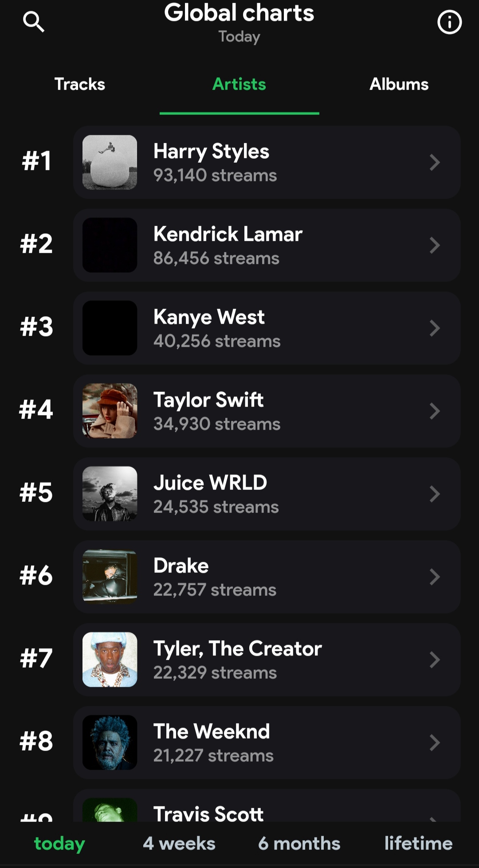Open the search magnifier icon
Image resolution: width=479 pixels, height=868 pixels.
[34, 22]
